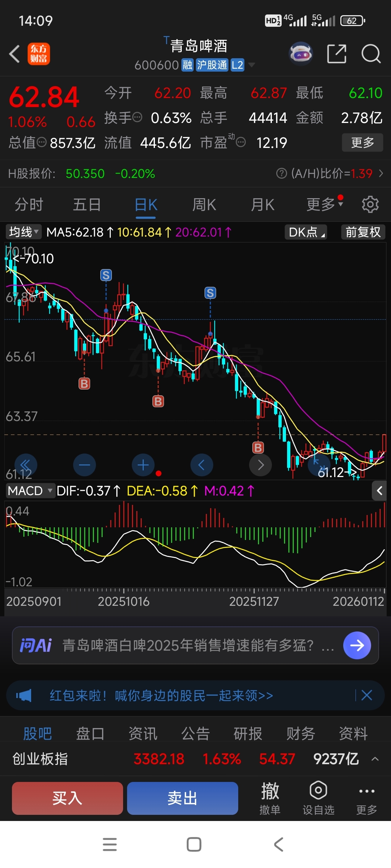Expand the A/H 比价 chevron
The height and width of the screenshot is (868, 391).
point(381,174)
